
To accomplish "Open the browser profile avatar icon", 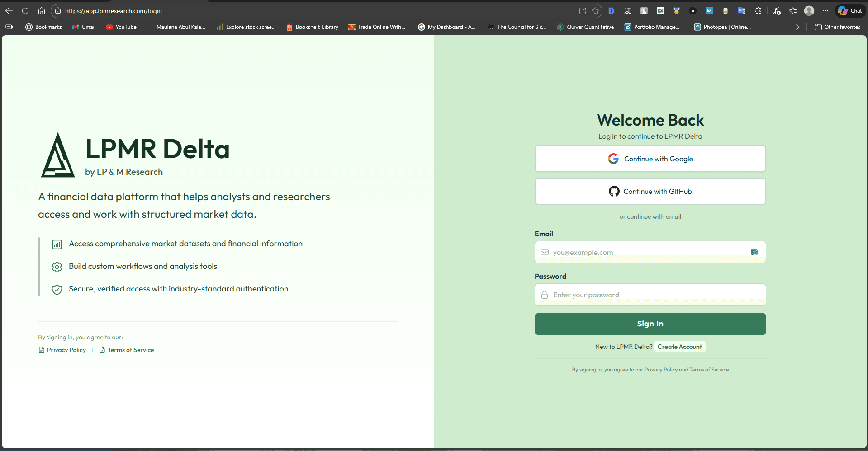I will (x=809, y=11).
